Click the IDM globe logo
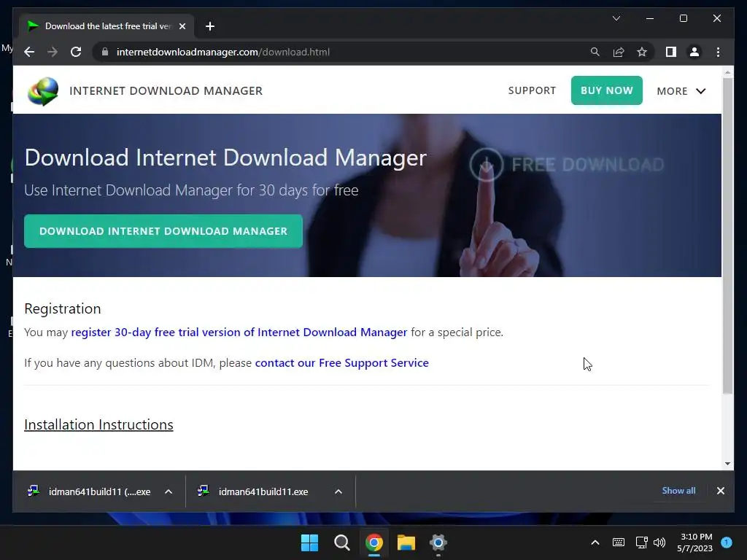 tap(43, 90)
